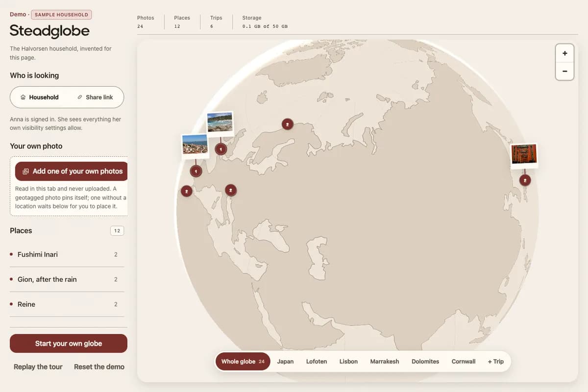Select the Cornwall trip tab
Image resolution: width=588 pixels, height=392 pixels.
pos(464,361)
